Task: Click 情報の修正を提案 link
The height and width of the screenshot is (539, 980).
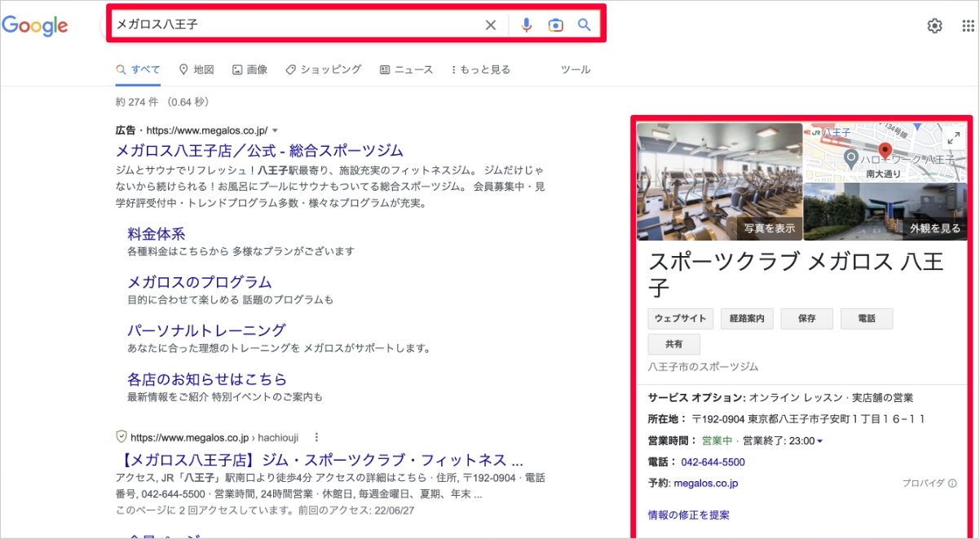Action: click(689, 515)
